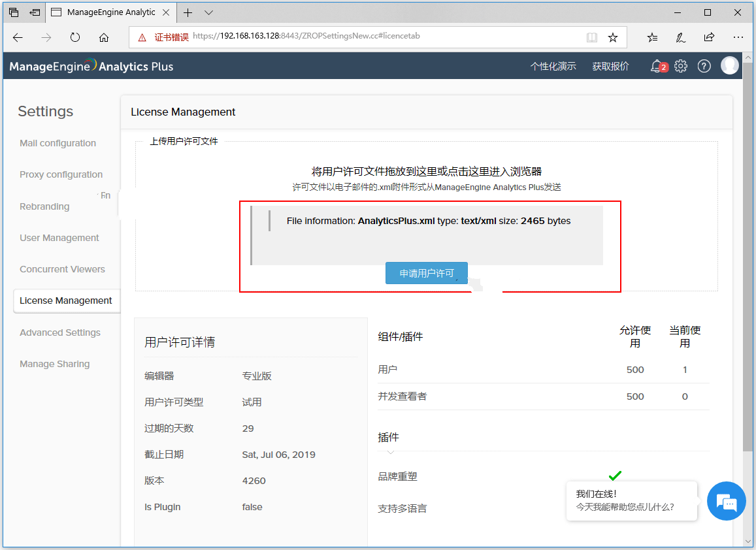756x550 pixels.
Task: Click the set tabs aside icon
Action: [35, 12]
